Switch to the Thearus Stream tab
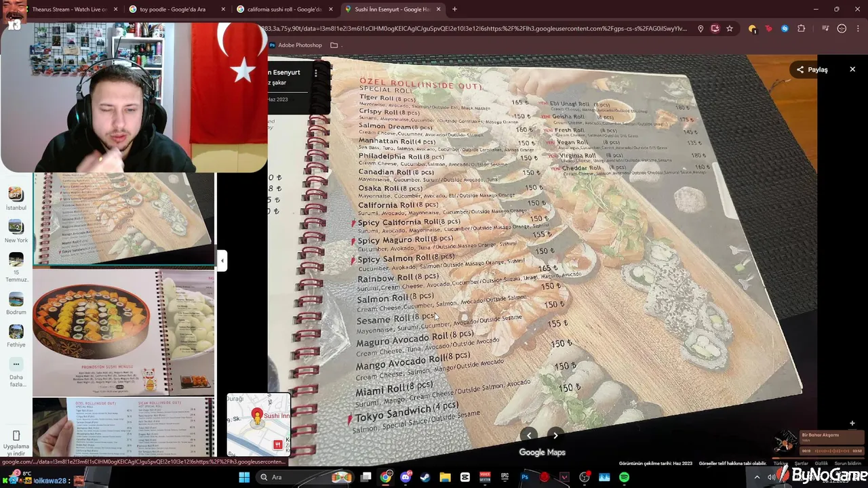Viewport: 868px width, 488px height. (x=68, y=9)
